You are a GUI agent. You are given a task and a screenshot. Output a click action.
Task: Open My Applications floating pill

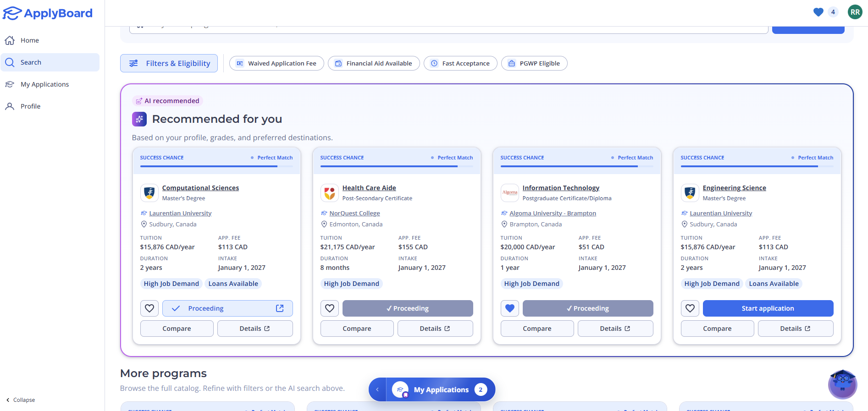440,389
